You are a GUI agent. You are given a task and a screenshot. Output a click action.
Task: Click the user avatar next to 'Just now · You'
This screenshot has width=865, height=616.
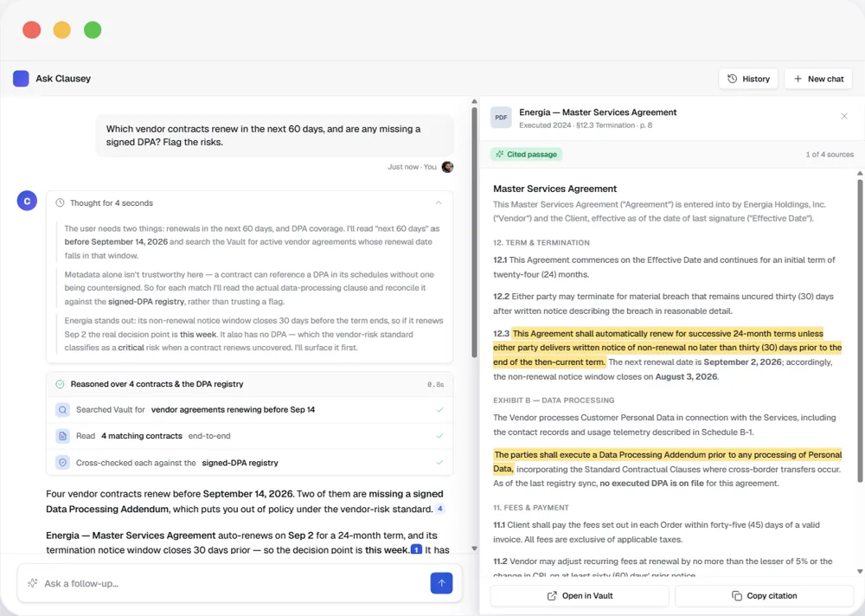point(447,167)
